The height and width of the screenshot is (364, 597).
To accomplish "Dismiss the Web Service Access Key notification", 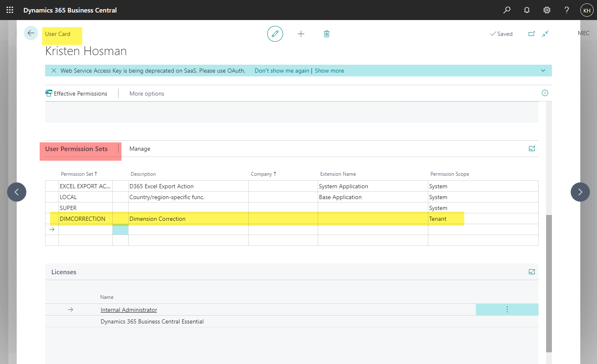I will pyautogui.click(x=54, y=71).
